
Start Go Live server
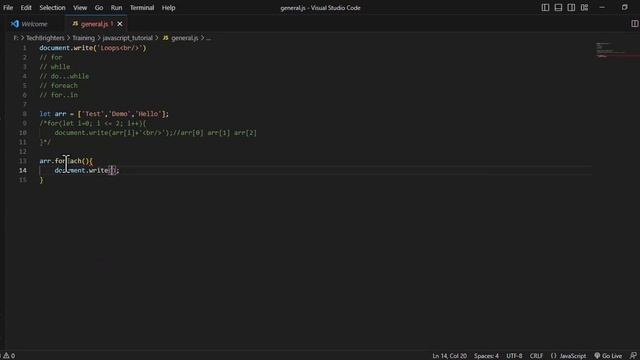coord(608,356)
